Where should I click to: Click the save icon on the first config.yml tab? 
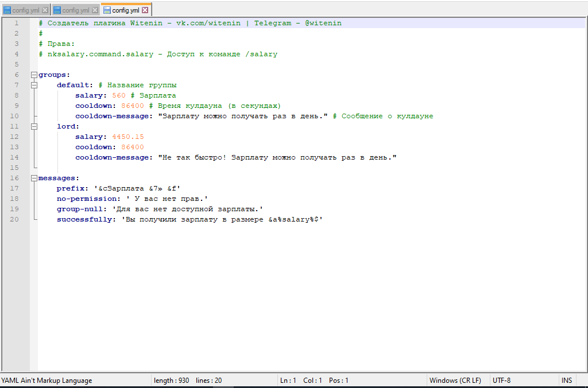[7, 10]
